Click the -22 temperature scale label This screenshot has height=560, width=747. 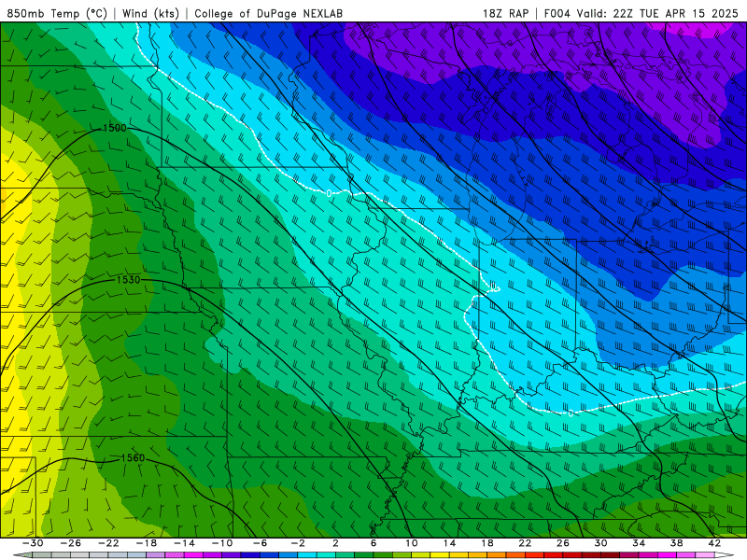(x=108, y=543)
